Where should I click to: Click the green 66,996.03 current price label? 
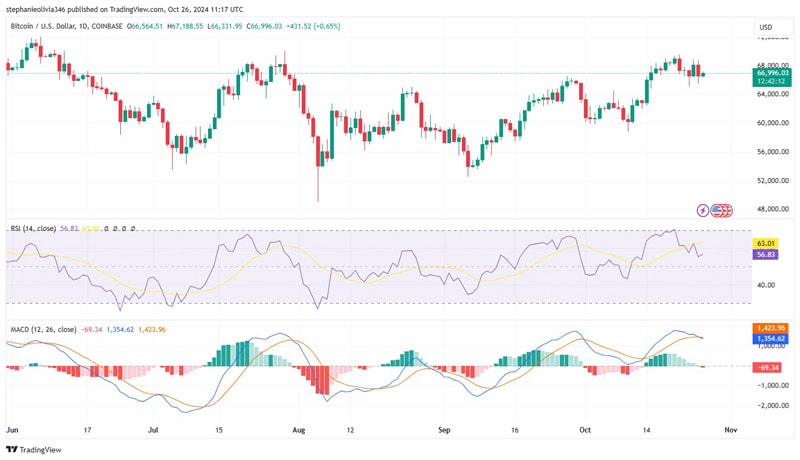coord(772,73)
